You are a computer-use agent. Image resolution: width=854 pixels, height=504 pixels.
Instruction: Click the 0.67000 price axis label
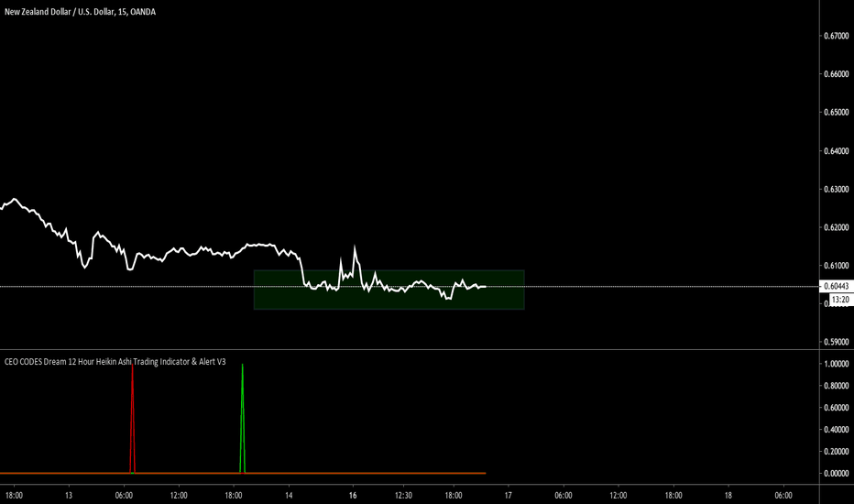(x=836, y=36)
